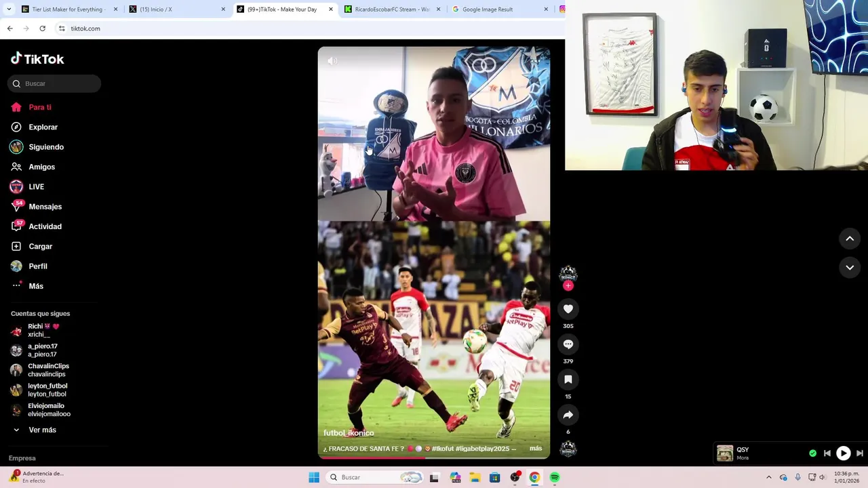The width and height of the screenshot is (868, 488).
Task: Save video with bookmark icon
Action: point(568,380)
